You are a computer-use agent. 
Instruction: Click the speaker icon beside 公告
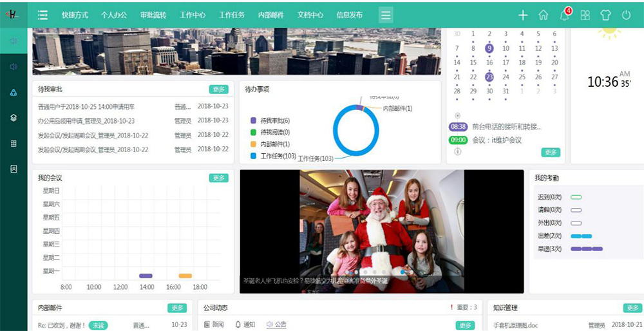[269, 325]
